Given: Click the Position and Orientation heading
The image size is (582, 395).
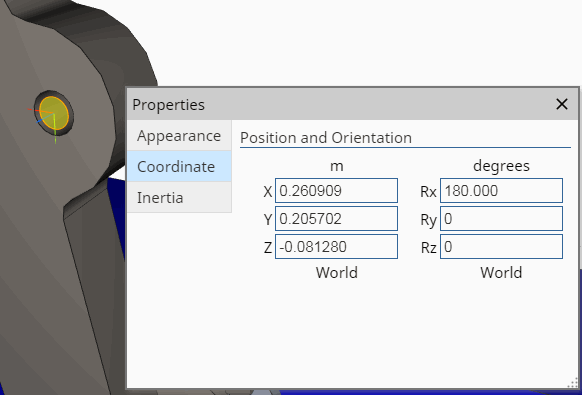Looking at the screenshot, I should [326, 138].
